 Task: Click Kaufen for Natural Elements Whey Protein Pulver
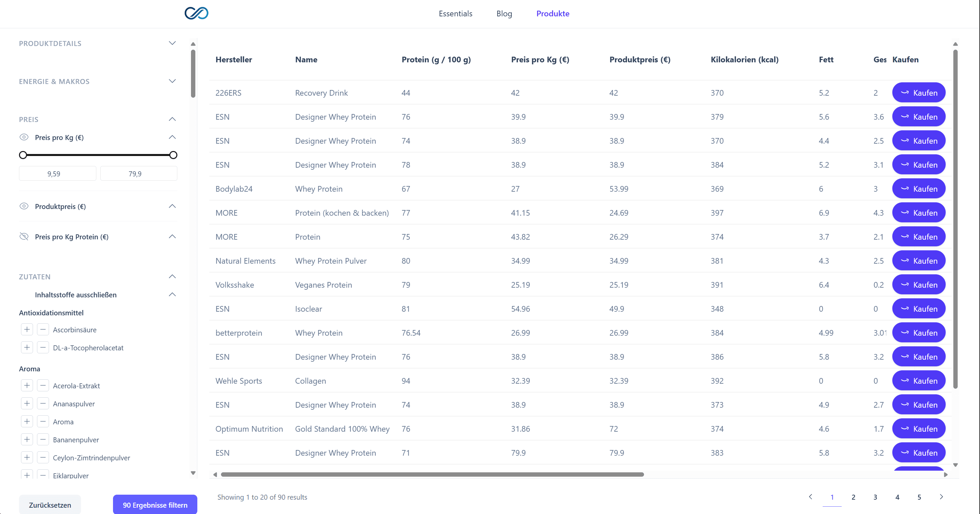(919, 261)
